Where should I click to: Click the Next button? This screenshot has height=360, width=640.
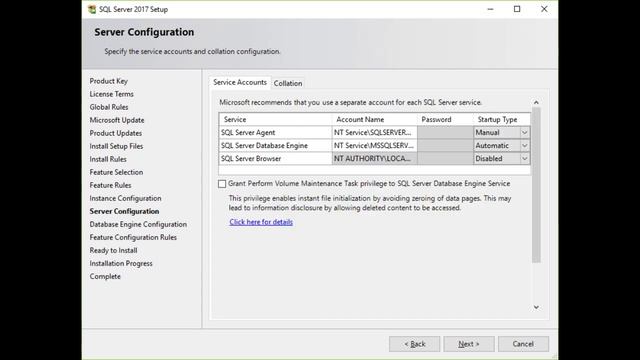point(469,344)
